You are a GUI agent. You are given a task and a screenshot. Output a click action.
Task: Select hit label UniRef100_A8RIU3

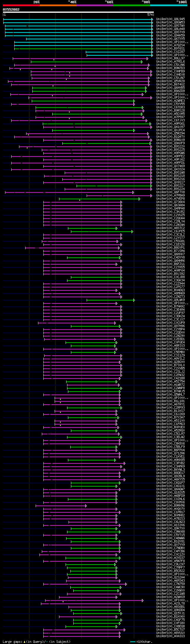170,345
